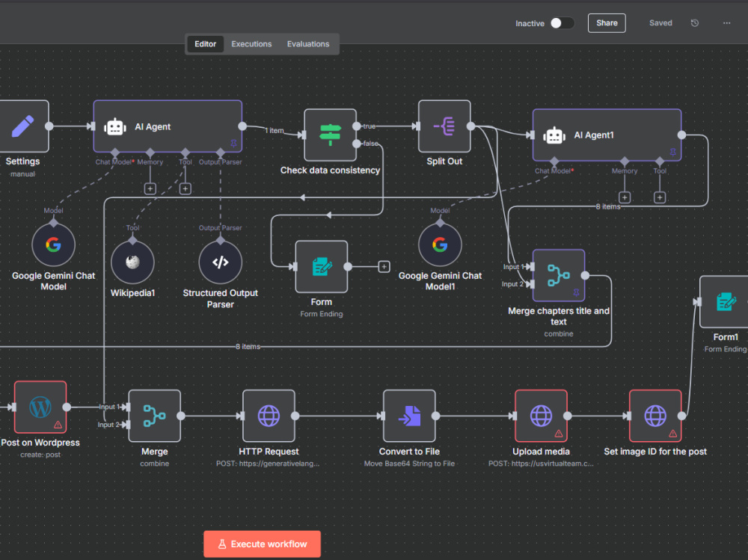Image resolution: width=748 pixels, height=560 pixels.
Task: Click the 'manual' label under Settings
Action: point(22,174)
